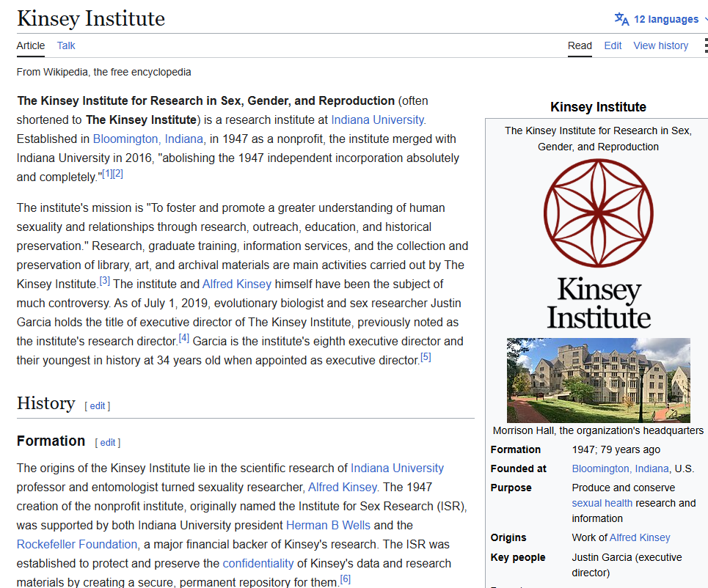708x588 pixels.
Task: Open the more options vertical dots menu
Action: 706,45
